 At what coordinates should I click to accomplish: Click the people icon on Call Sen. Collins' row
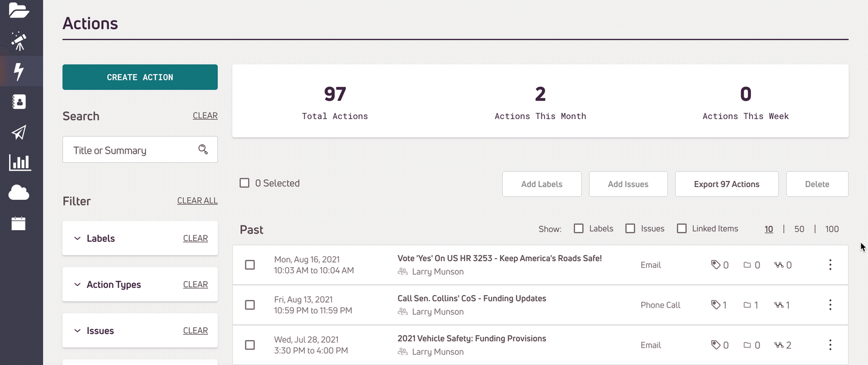click(403, 312)
